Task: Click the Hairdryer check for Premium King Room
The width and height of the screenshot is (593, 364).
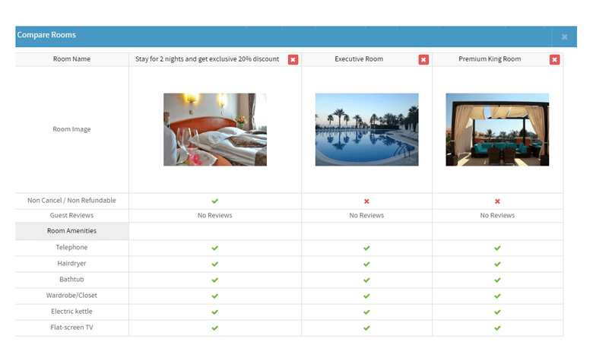Action: [497, 264]
